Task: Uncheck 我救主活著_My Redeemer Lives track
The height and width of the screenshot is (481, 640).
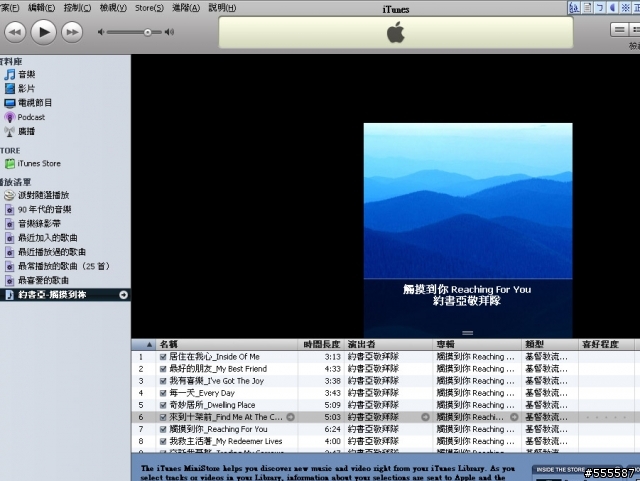Action: pyautogui.click(x=163, y=441)
